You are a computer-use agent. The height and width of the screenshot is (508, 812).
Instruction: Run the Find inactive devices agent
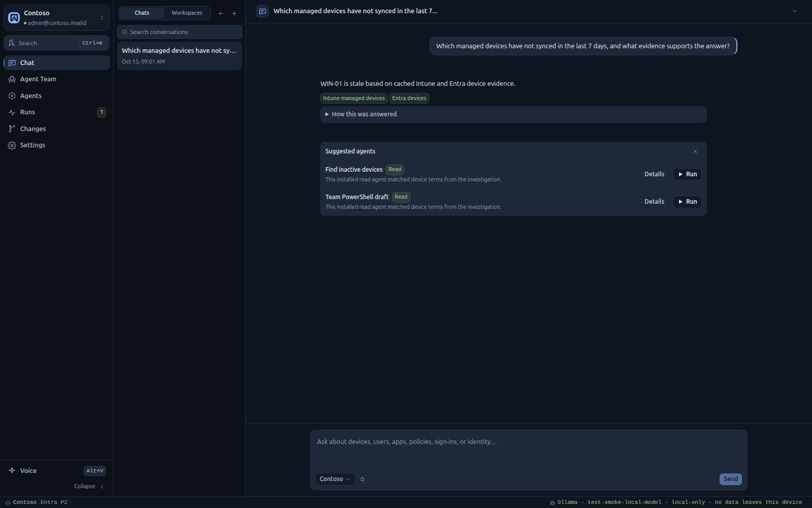coord(687,174)
